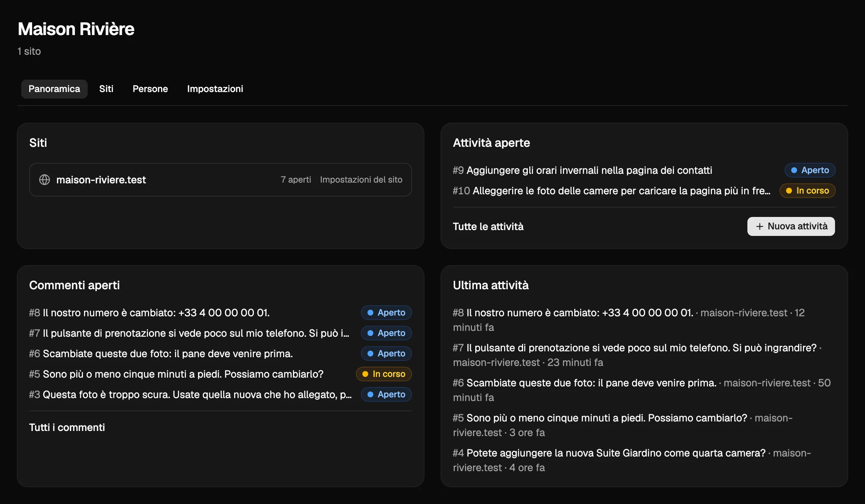Image resolution: width=865 pixels, height=504 pixels.
Task: Open recent activity #4 Suite Giardino entry
Action: point(632,460)
